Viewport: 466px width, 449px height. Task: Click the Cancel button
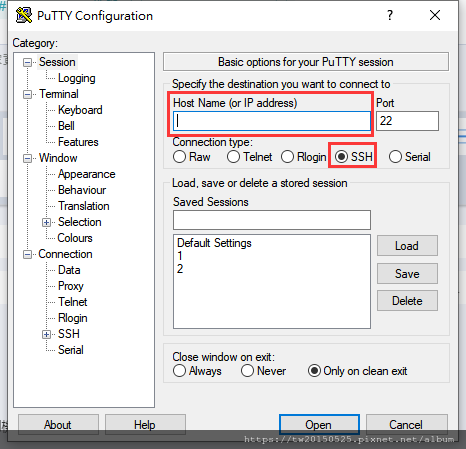pyautogui.click(x=406, y=424)
